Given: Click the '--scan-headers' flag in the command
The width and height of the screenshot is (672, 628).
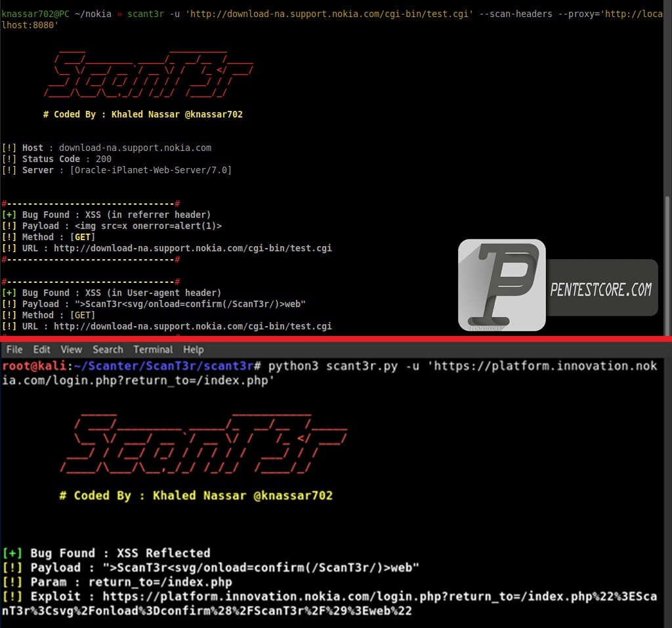Looking at the screenshot, I should pyautogui.click(x=516, y=14).
